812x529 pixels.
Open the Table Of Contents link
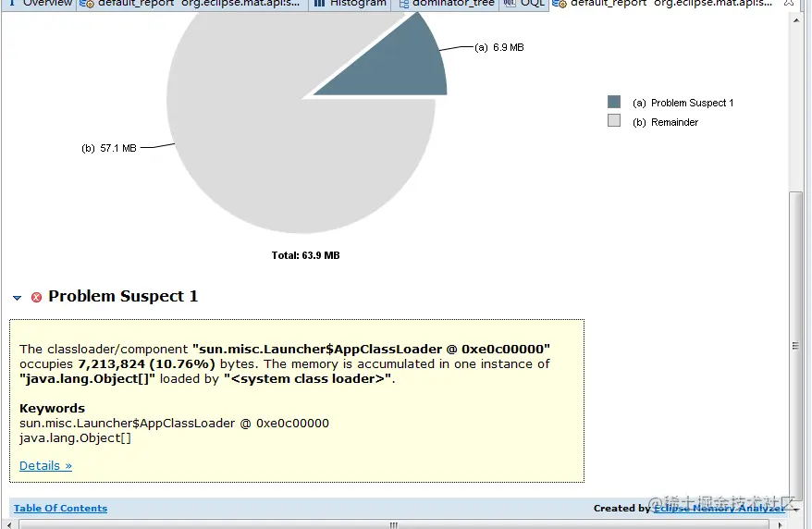point(61,509)
